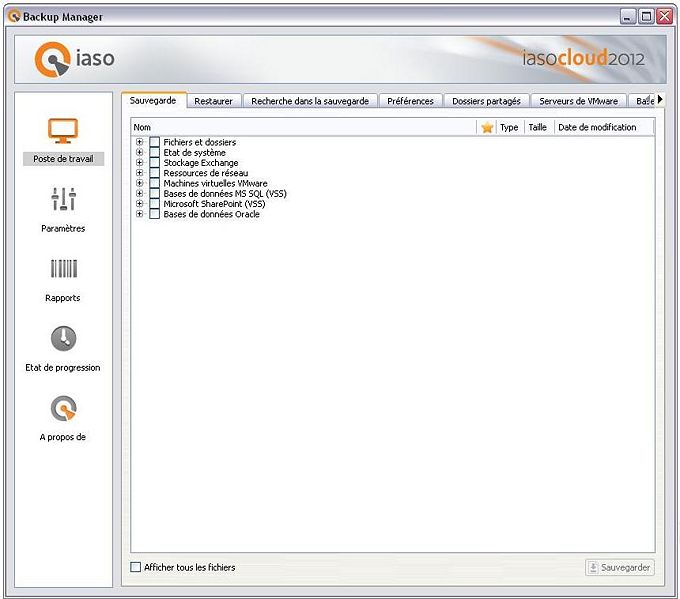Select Ressources de réseau row text

[206, 173]
